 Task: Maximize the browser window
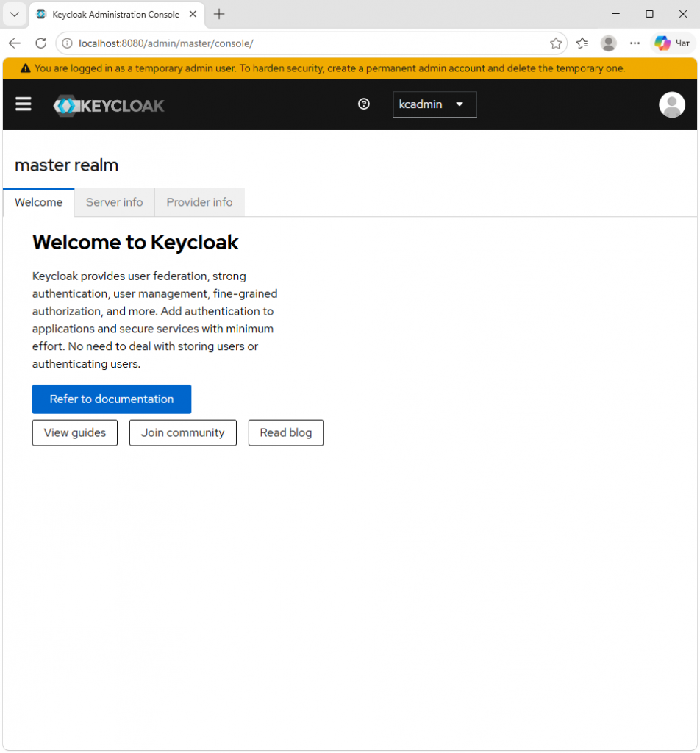[649, 14]
